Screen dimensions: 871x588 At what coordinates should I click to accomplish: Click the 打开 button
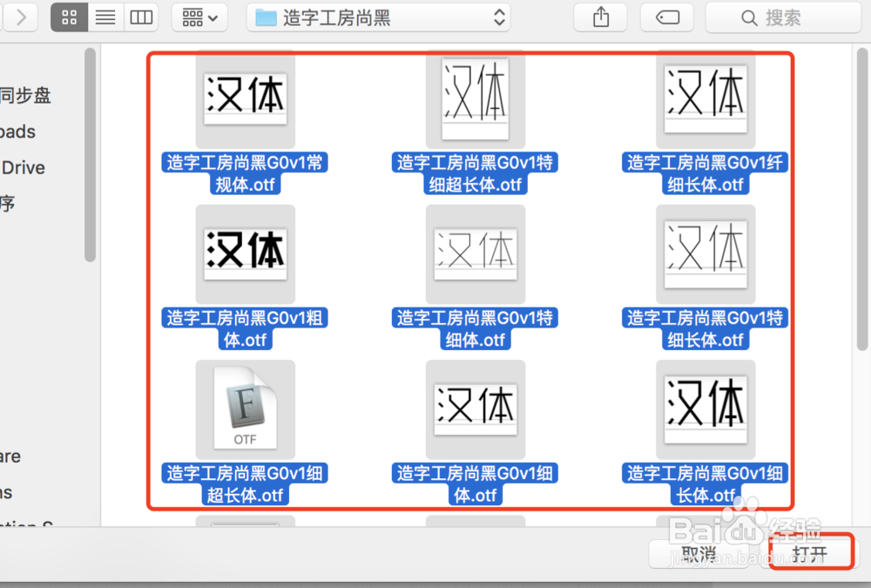pyautogui.click(x=812, y=553)
